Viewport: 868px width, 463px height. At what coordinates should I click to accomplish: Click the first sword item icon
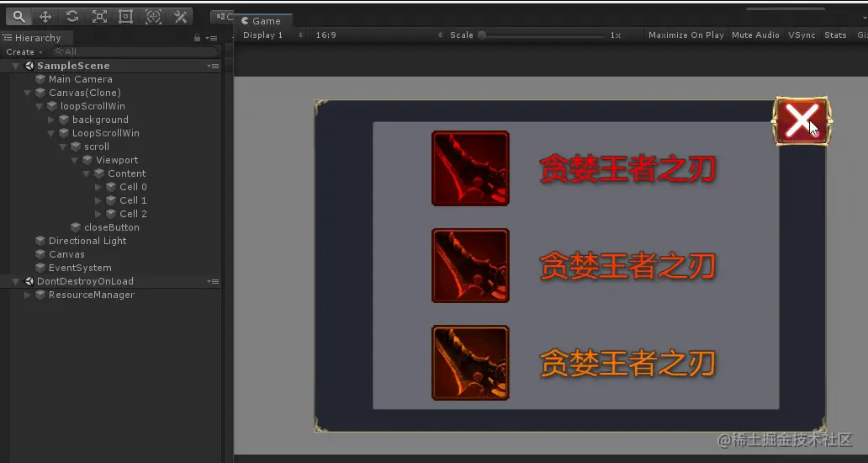tap(470, 168)
